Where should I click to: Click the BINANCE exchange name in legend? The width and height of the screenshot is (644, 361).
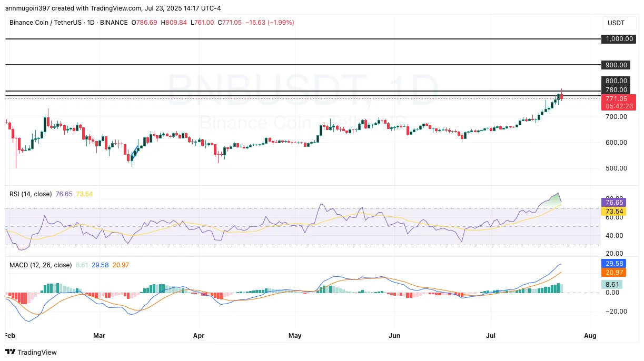pyautogui.click(x=114, y=23)
